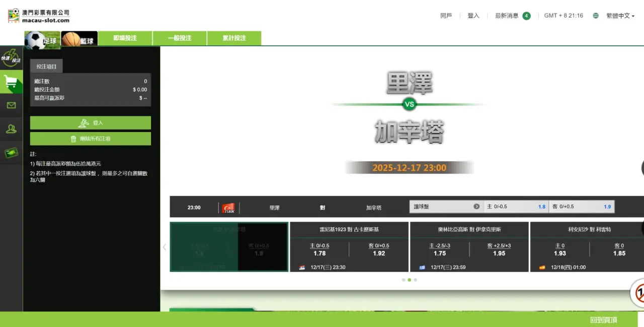This screenshot has width=644, height=327.
Task: Click the Turkey league flag icon
Action: click(x=229, y=208)
